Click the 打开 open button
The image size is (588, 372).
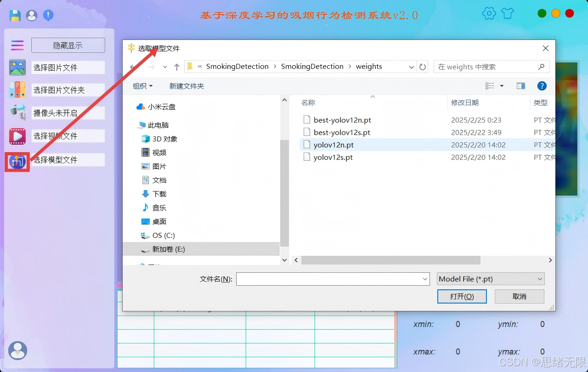point(462,296)
